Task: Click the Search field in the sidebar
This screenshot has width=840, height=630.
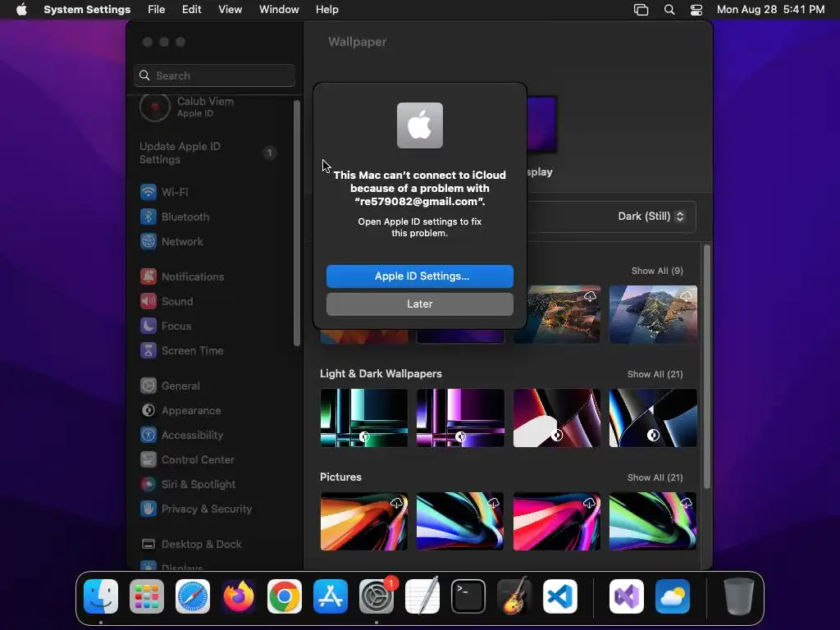Action: [x=214, y=75]
